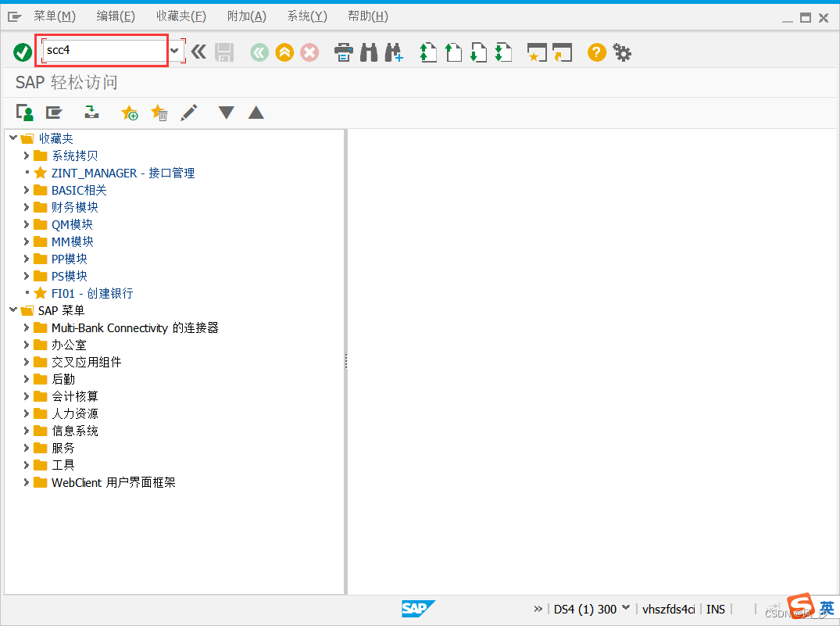
Task: Click the Sogou input method S icon
Action: point(801,606)
